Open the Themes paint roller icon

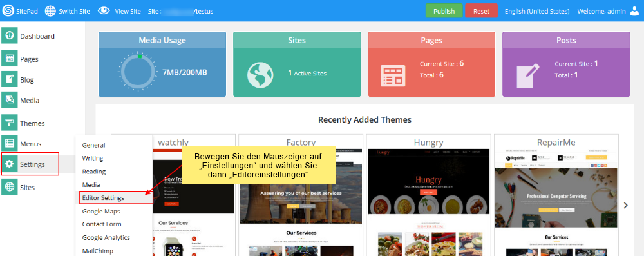10,123
